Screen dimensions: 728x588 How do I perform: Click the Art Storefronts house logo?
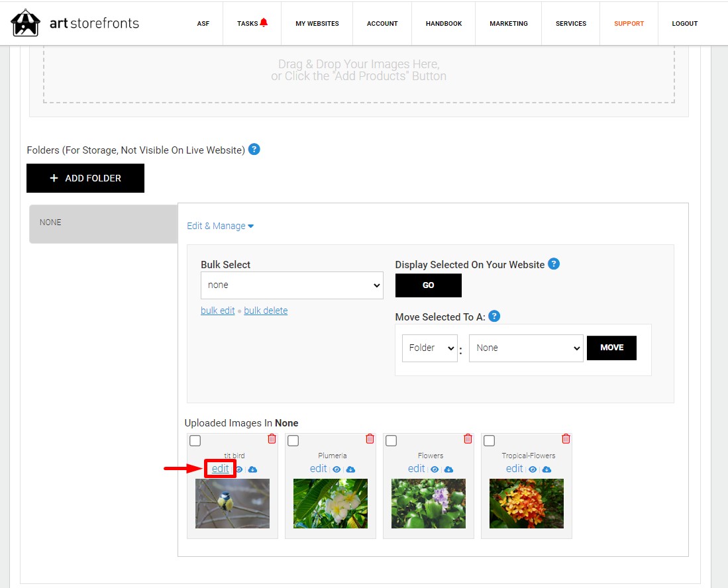26,23
